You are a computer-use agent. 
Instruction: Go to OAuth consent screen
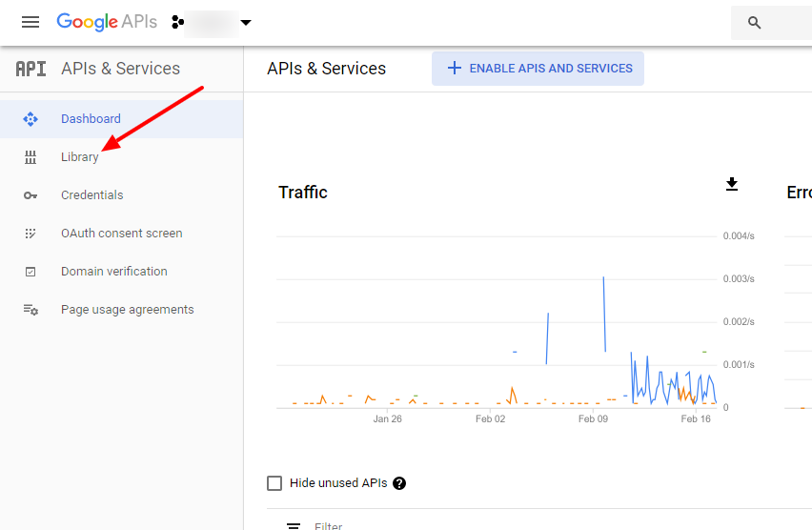tap(121, 234)
